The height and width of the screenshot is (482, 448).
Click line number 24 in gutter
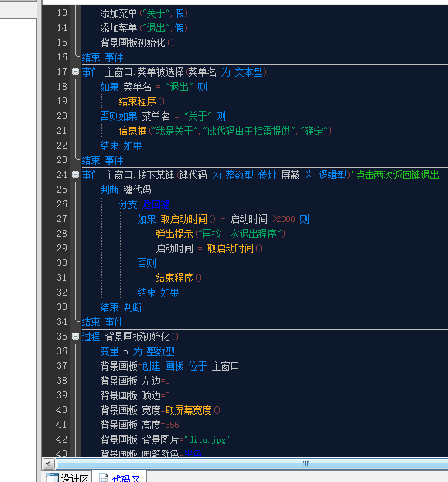[61, 175]
